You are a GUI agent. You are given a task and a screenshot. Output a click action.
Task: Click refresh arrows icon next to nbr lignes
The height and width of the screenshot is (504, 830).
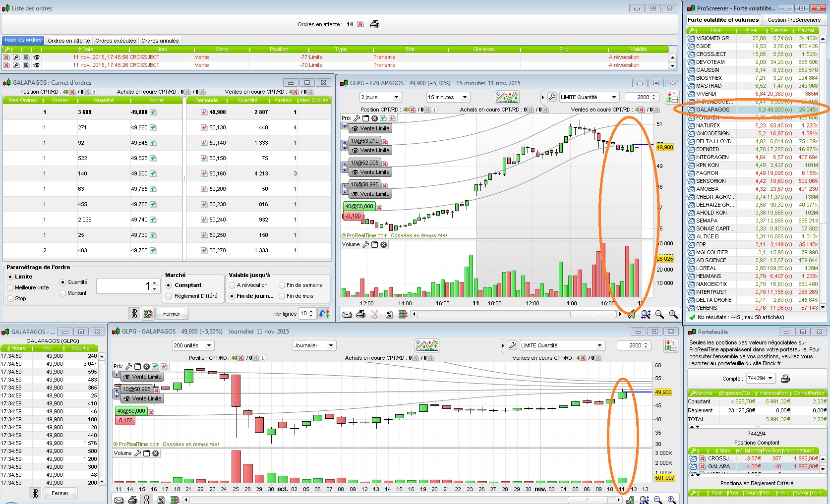[324, 314]
